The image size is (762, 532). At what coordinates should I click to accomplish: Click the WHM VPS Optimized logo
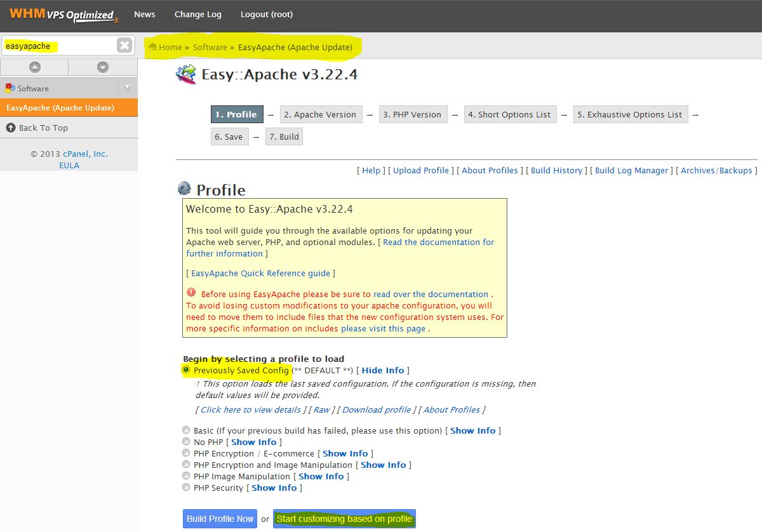(x=63, y=15)
